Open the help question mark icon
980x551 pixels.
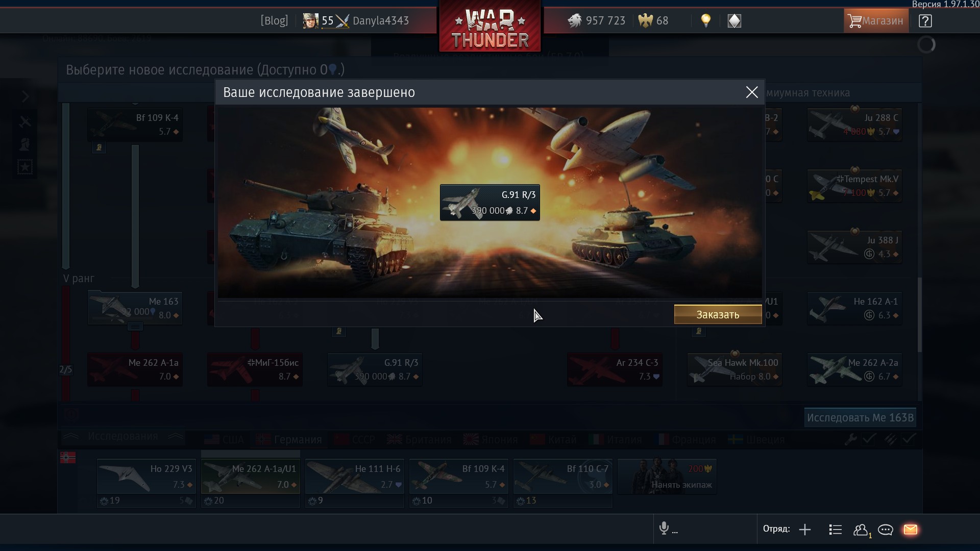tap(925, 21)
